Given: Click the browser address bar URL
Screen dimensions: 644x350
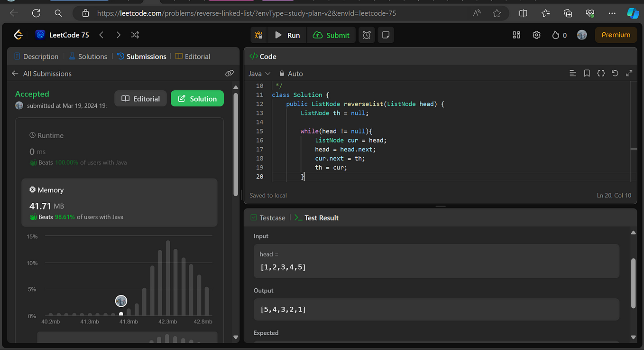Looking at the screenshot, I should (x=246, y=13).
